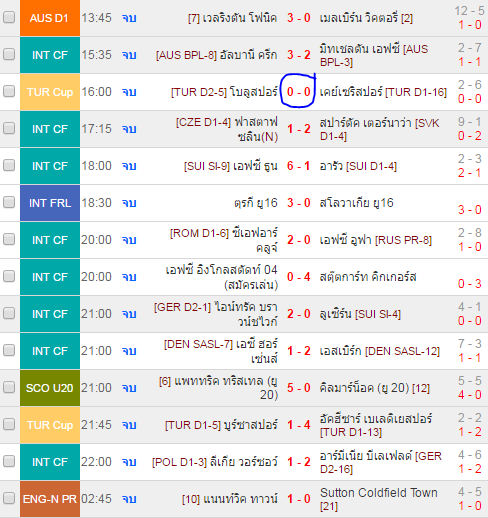The image size is (488, 518).
Task: Click the circled 0 - 0 score
Action: [299, 92]
